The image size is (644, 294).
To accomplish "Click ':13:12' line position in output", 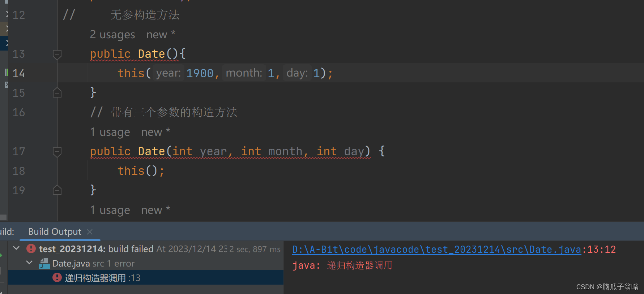I will [x=599, y=250].
